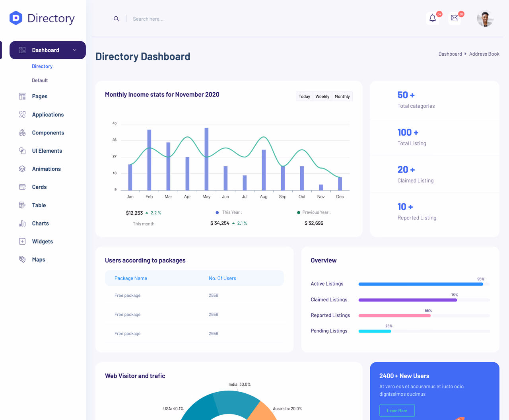Click the Australia: 20.0% chart label

pos(288,408)
